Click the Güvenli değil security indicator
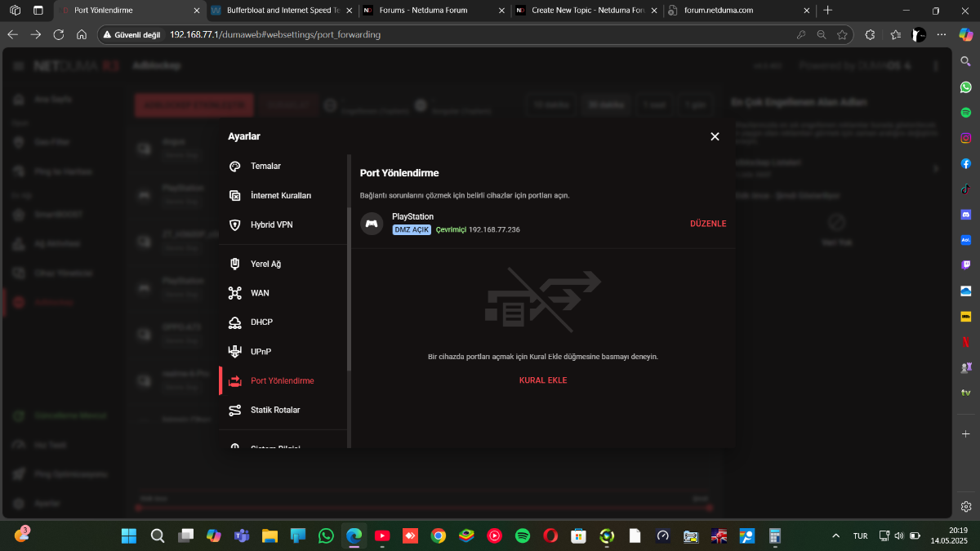 131,35
